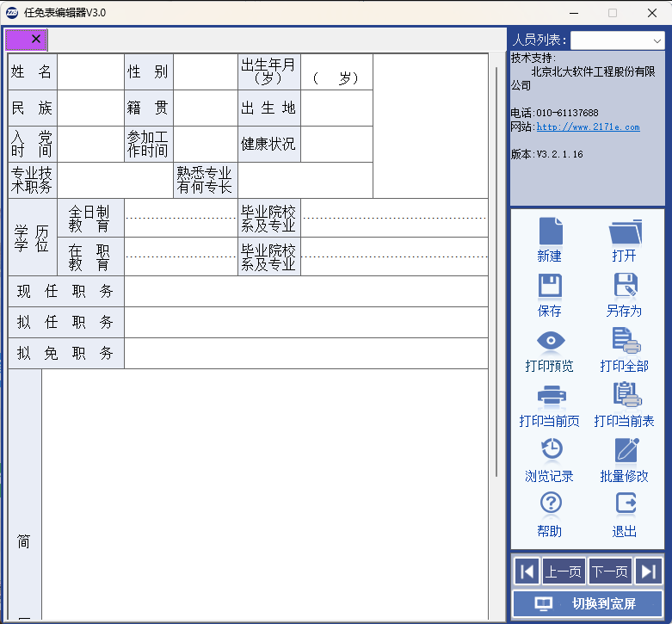Click the 现任职务 current position field
The height and width of the screenshot is (624, 672).
[306, 292]
